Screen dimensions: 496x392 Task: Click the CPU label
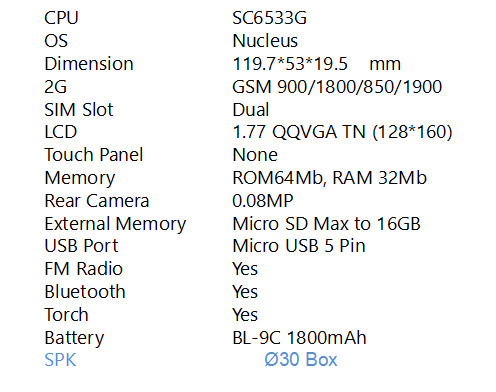pos(61,18)
